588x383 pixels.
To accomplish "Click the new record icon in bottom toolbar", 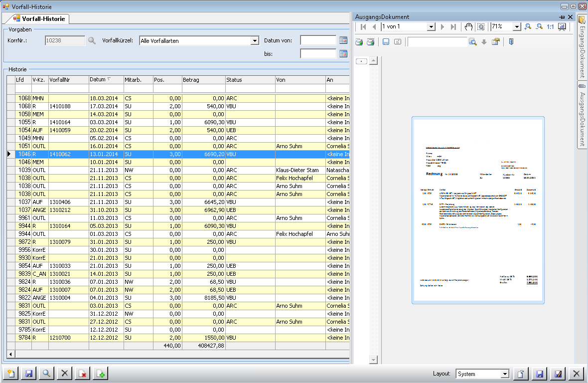I will (11, 374).
